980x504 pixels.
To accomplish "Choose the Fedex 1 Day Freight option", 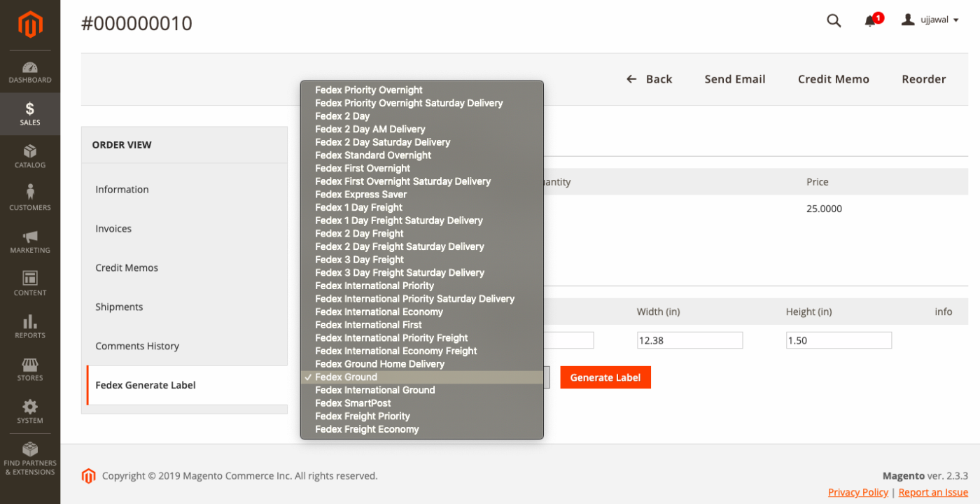I will [422, 207].
